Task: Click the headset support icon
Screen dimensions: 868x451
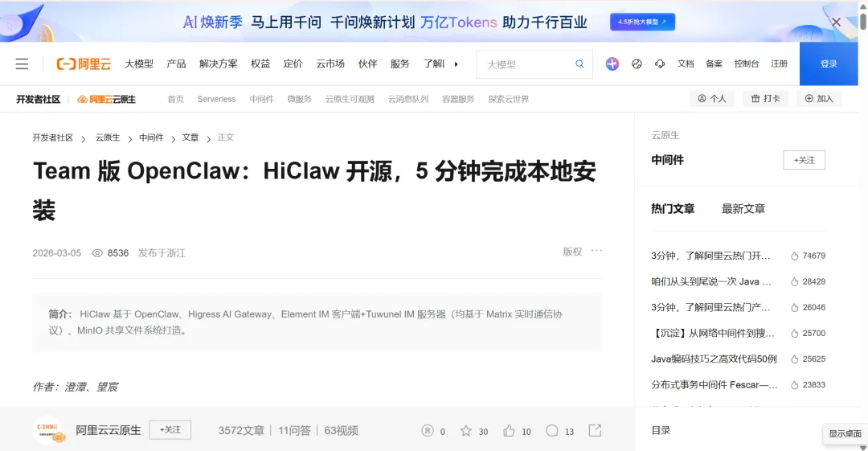Action: pyautogui.click(x=660, y=64)
